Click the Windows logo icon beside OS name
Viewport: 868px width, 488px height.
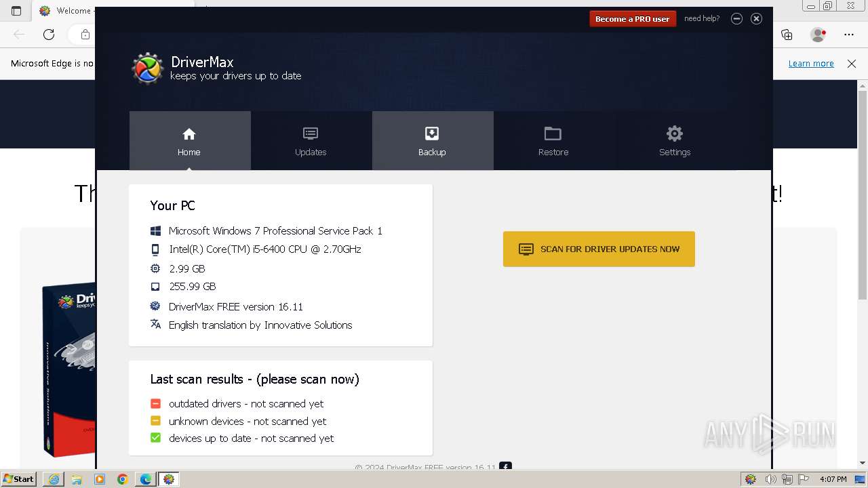pos(155,231)
